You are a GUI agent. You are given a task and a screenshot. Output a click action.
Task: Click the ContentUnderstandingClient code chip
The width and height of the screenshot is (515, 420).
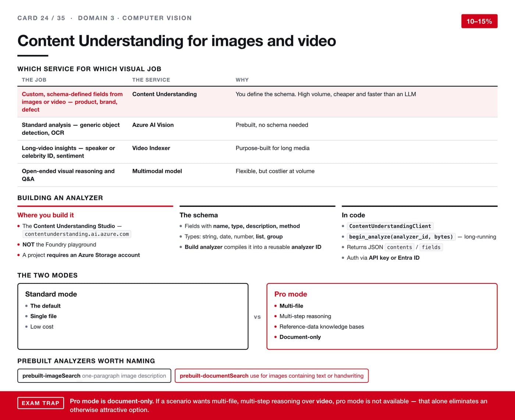(390, 226)
